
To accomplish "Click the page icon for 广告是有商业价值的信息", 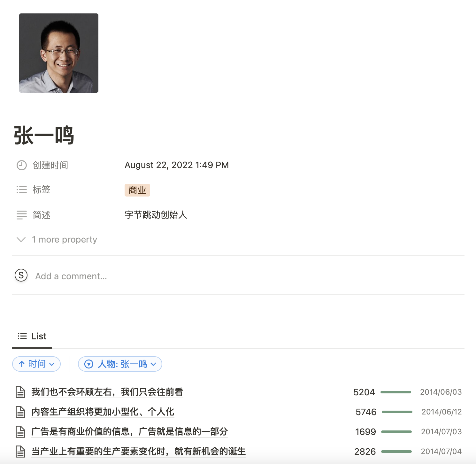I will (20, 432).
